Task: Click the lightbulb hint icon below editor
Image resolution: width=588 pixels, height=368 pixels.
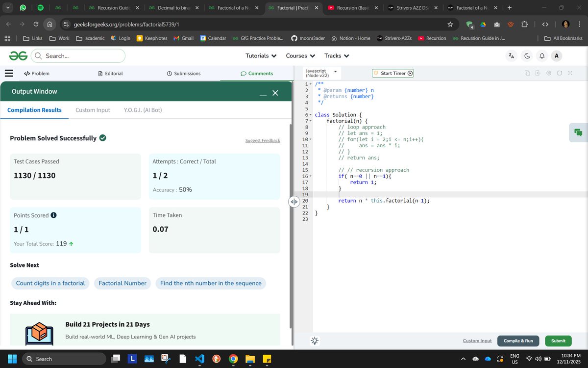Action: 315,341
